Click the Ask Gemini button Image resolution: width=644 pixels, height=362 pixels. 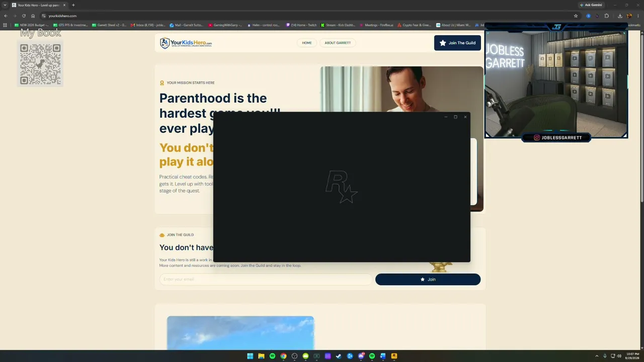[x=591, y=5]
